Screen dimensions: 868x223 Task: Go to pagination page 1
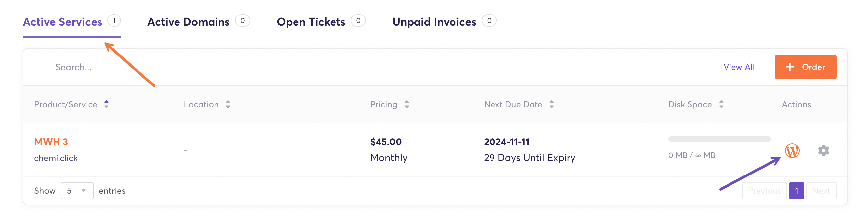796,191
